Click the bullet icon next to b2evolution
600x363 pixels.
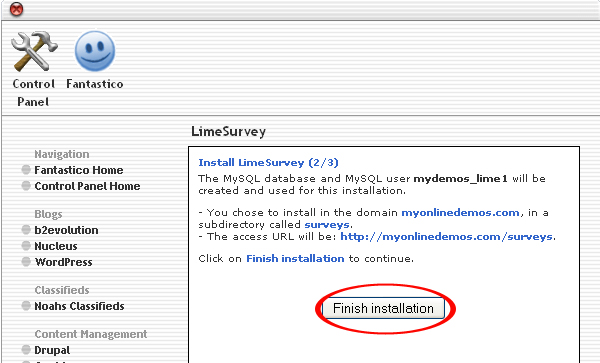(x=26, y=230)
